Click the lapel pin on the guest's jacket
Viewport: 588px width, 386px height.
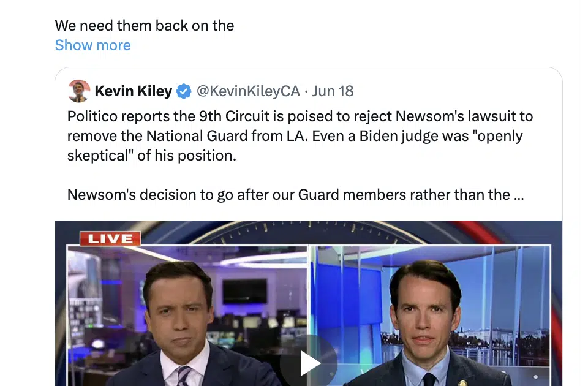[462, 383]
